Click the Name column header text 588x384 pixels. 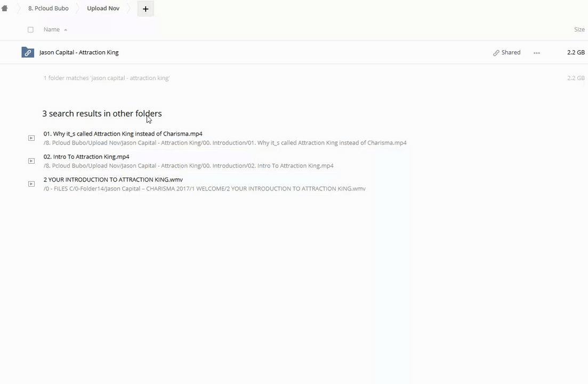point(52,30)
